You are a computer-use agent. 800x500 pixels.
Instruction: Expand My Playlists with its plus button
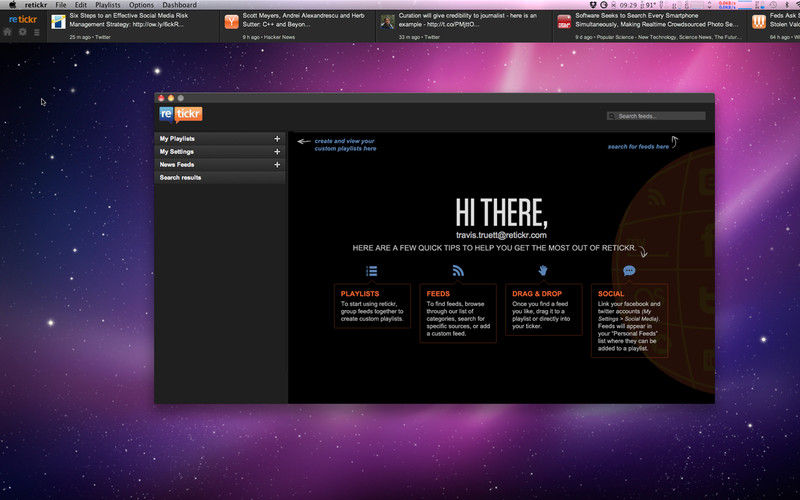pyautogui.click(x=277, y=139)
